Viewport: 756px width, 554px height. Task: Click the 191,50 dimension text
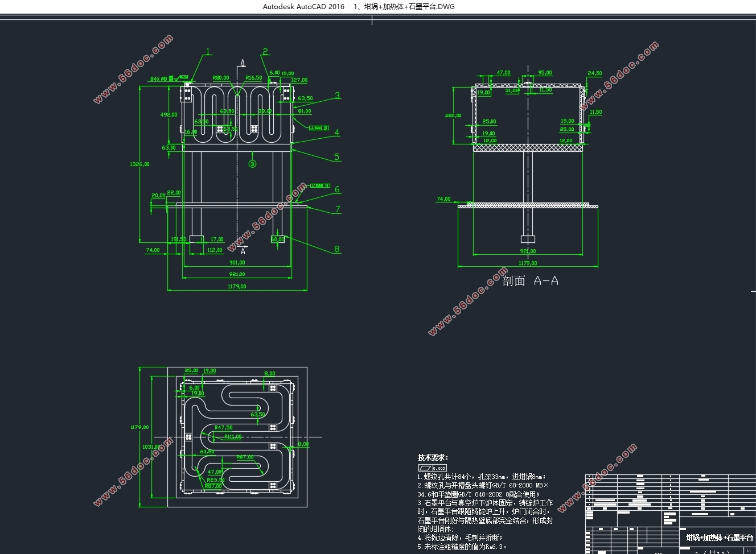pos(179,239)
